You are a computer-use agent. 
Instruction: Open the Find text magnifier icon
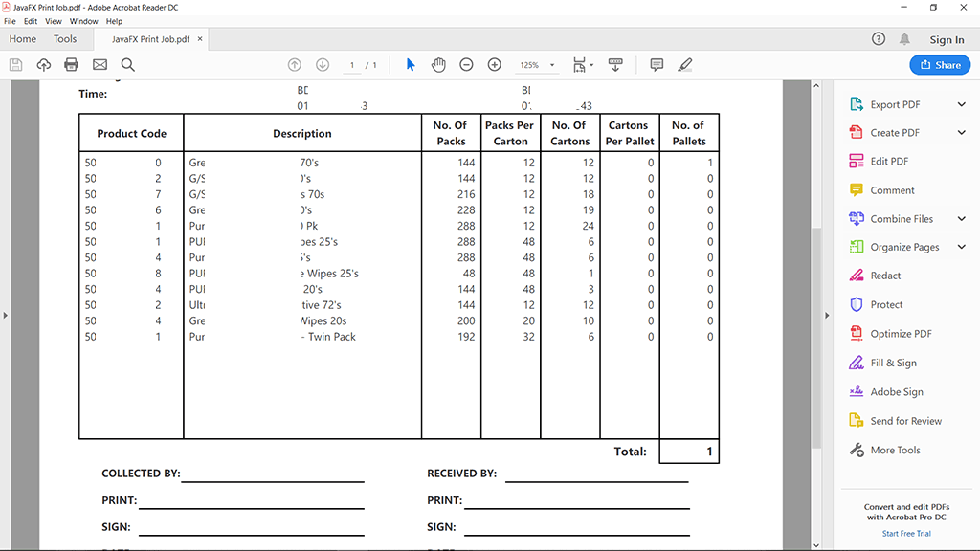pos(127,64)
